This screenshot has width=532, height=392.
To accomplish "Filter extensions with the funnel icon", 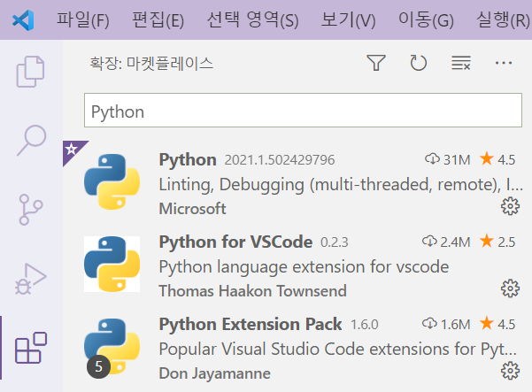I will click(376, 63).
